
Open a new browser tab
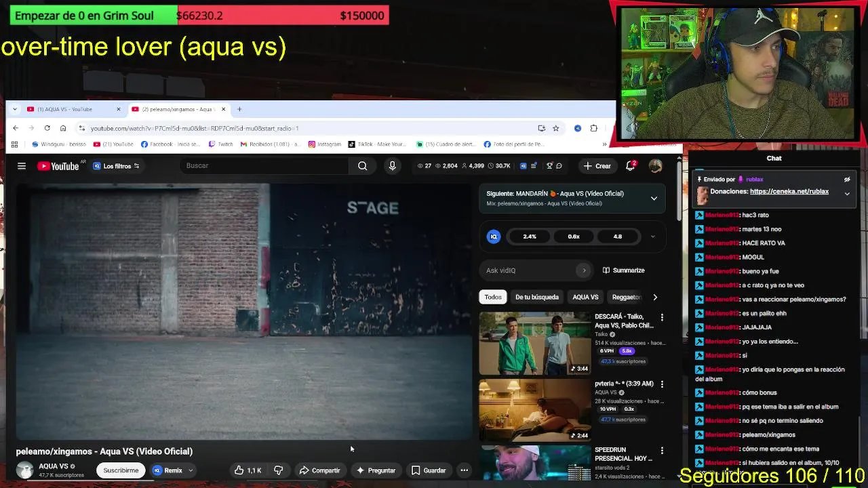pyautogui.click(x=239, y=109)
